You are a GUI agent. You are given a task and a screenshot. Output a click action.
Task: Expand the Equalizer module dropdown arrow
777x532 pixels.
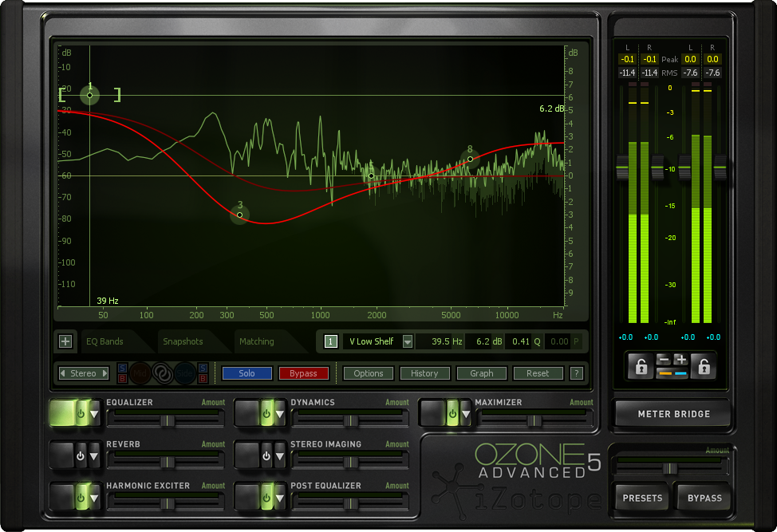click(94, 414)
